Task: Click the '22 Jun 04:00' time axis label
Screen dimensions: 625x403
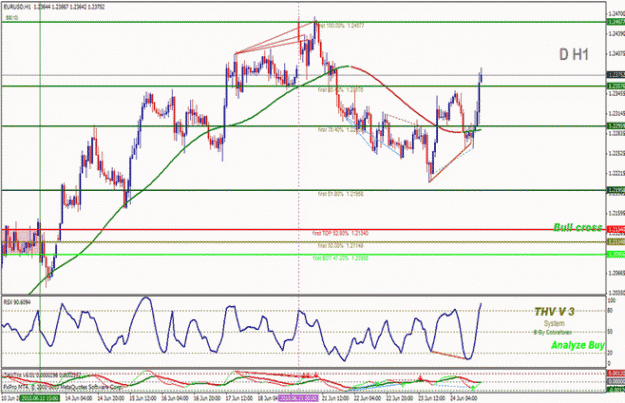Action: [x=367, y=398]
